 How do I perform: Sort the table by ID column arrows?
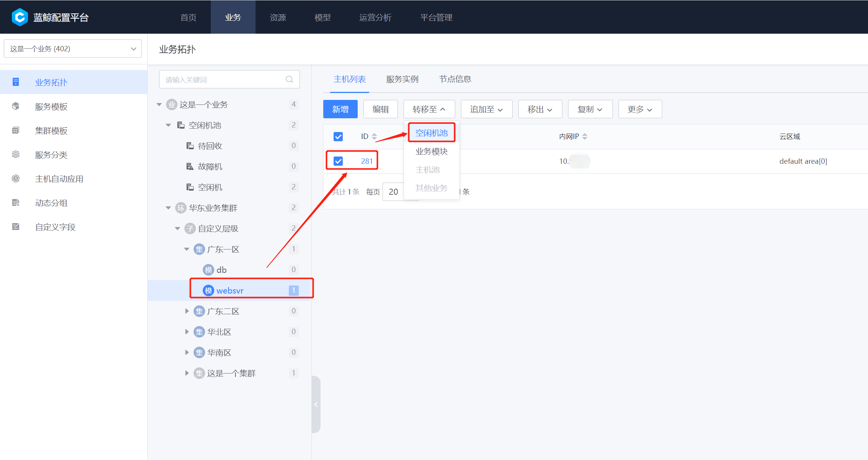(375, 136)
